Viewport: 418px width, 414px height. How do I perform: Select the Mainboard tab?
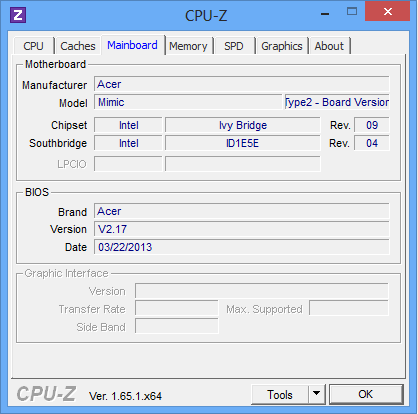point(132,45)
